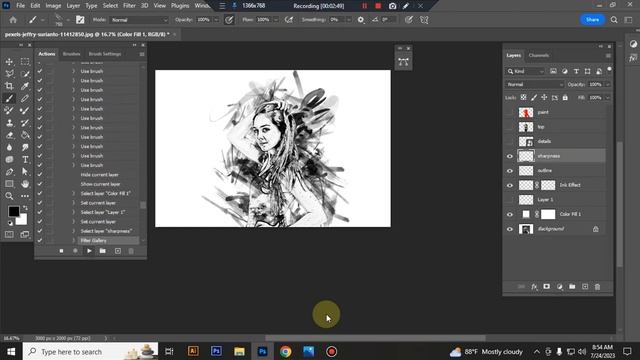640x360 pixels.
Task: Open the Flow dropdown arrow
Action: 276,20
